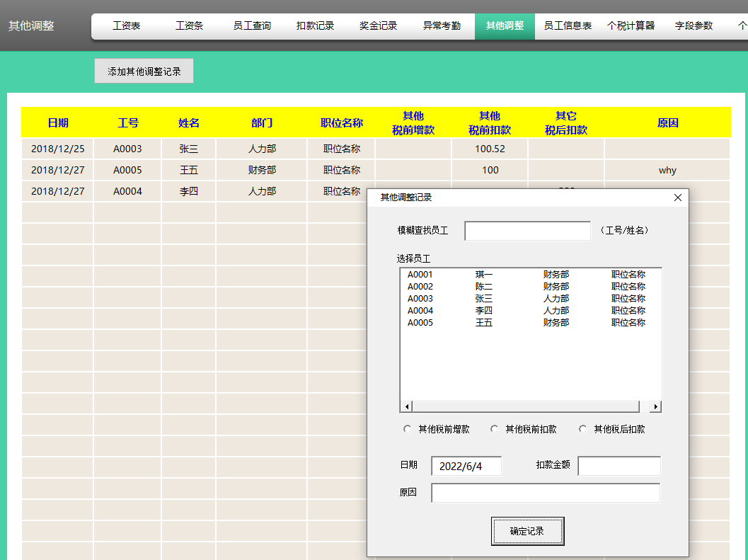
Task: Switch to the 个税计算器 tab
Action: click(x=631, y=25)
